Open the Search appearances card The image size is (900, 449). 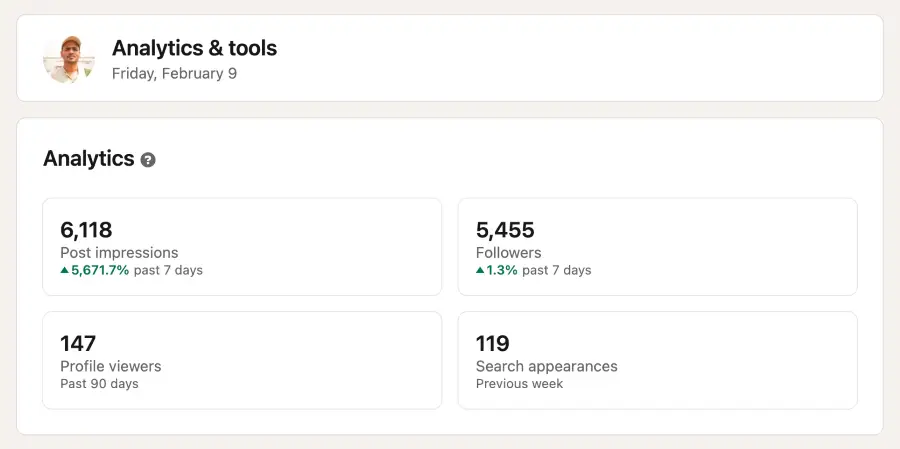pyautogui.click(x=658, y=361)
